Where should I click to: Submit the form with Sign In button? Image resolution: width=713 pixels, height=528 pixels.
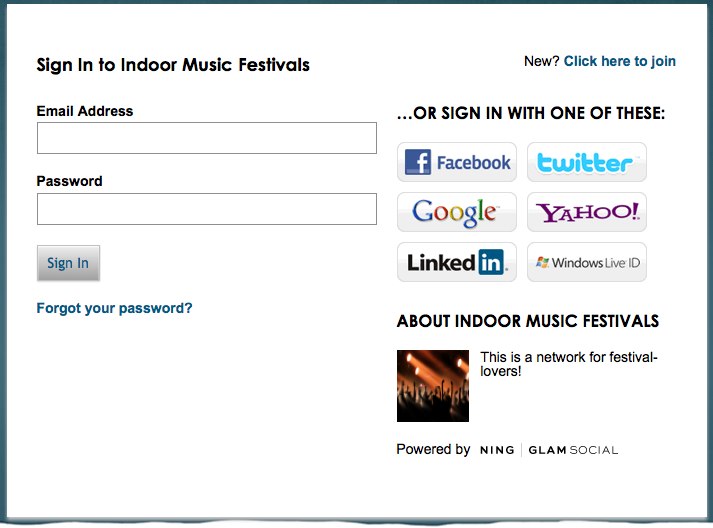pos(68,263)
